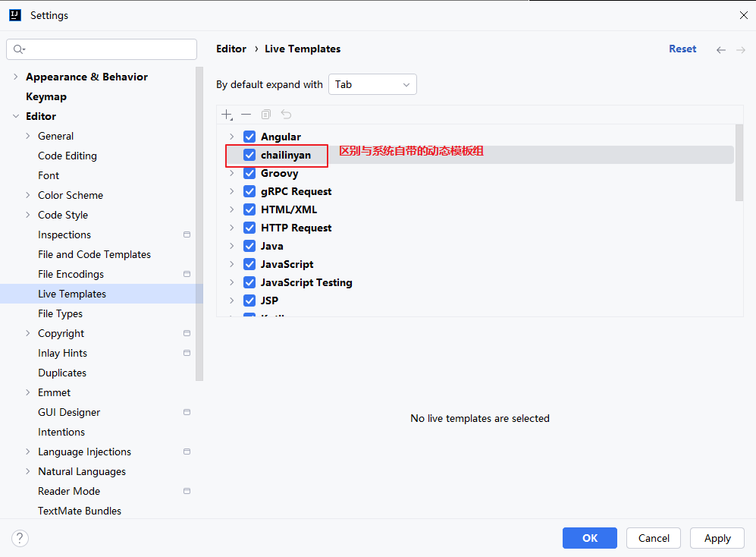Open Intentions settings page
The width and height of the screenshot is (756, 557).
tap(61, 432)
